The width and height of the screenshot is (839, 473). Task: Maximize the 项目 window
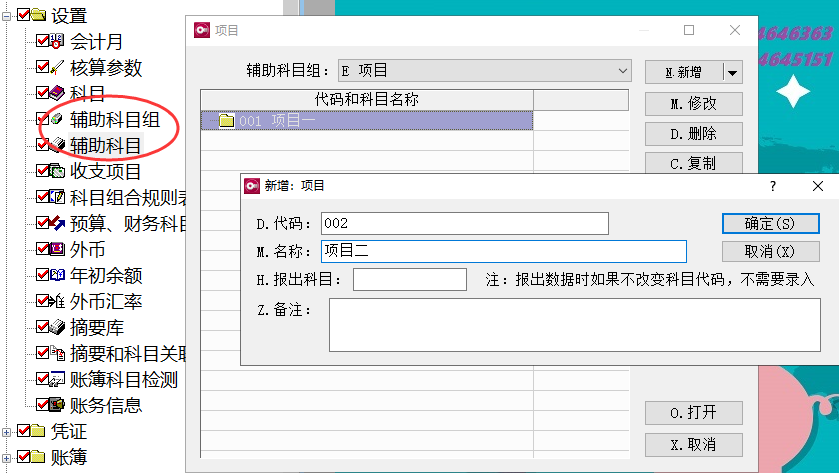689,30
